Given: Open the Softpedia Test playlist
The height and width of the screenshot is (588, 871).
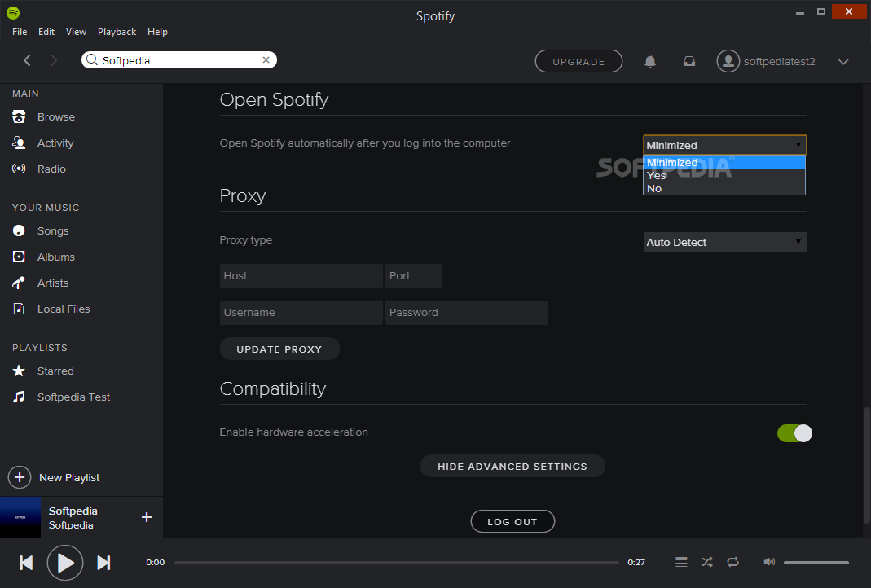Looking at the screenshot, I should click(x=73, y=397).
